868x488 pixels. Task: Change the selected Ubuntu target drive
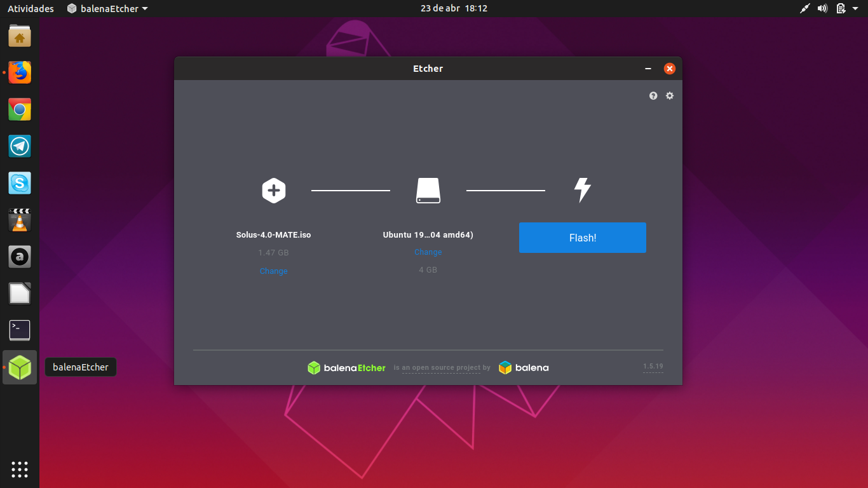(x=428, y=252)
